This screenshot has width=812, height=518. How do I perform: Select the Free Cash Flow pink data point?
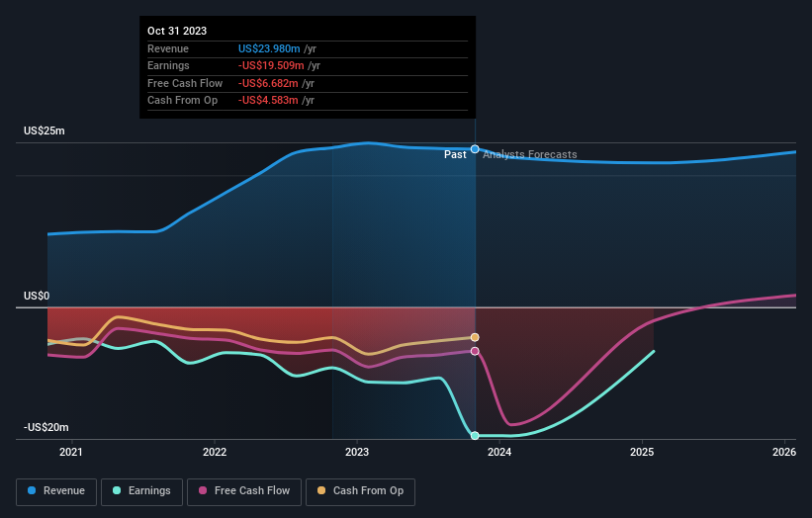point(475,351)
